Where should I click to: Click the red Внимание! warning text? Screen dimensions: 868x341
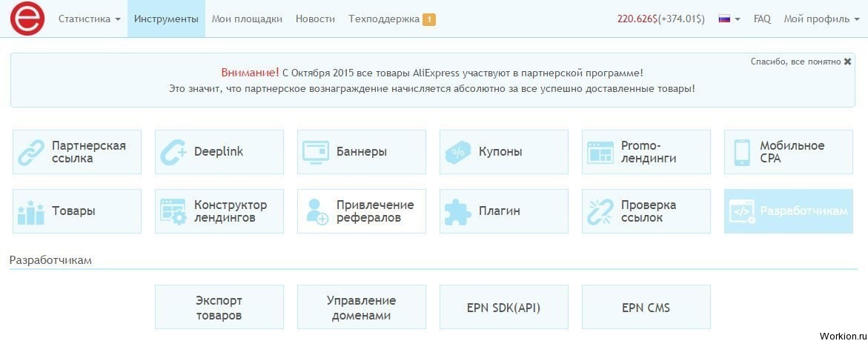251,73
